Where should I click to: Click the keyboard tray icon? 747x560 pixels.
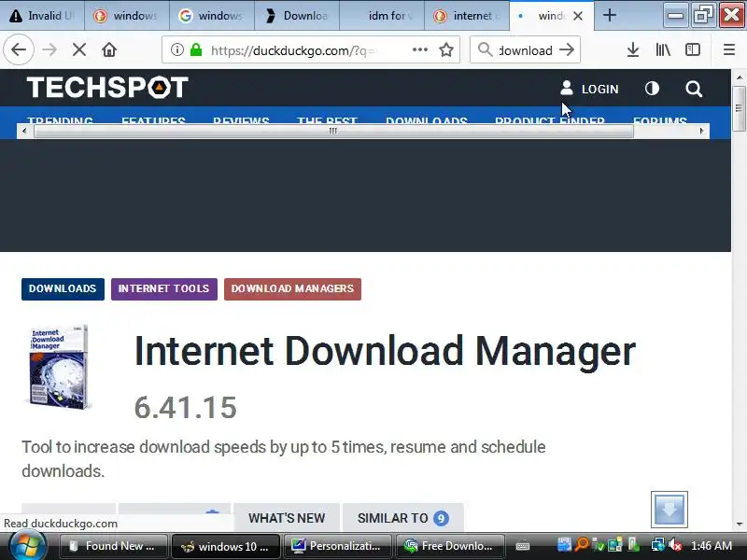[522, 546]
